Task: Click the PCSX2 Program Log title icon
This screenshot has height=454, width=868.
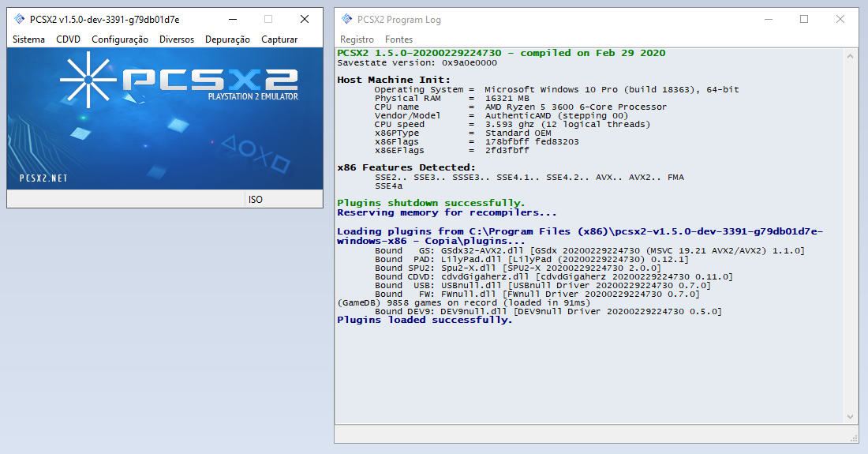Action: [347, 20]
